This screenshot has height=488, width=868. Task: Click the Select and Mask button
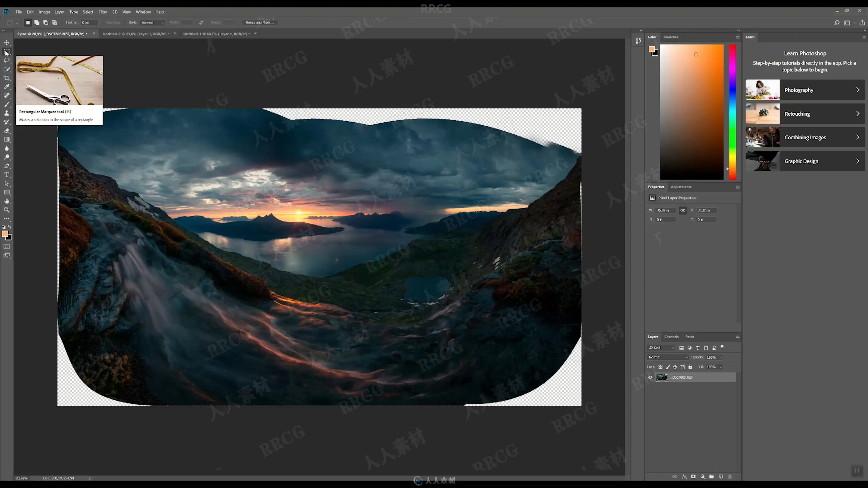pos(259,23)
